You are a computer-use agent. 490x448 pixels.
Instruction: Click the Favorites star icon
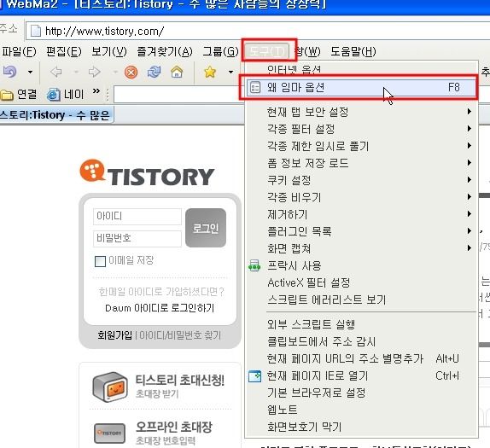point(210,73)
